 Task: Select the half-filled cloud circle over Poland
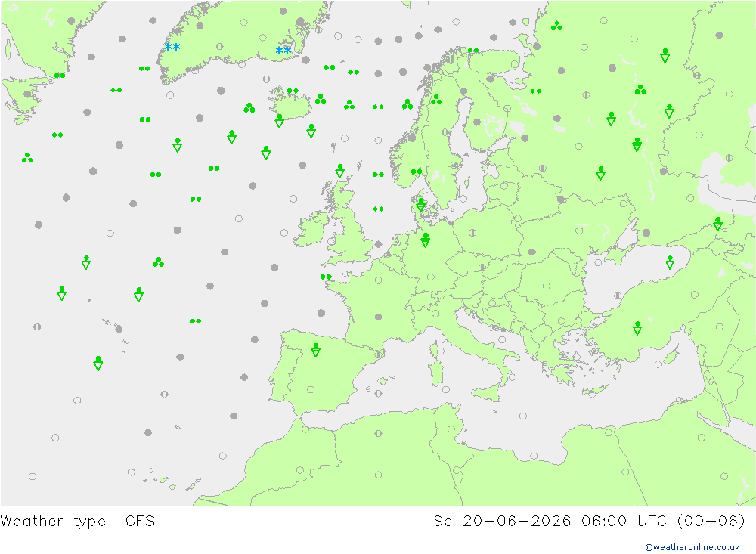[x=472, y=232]
